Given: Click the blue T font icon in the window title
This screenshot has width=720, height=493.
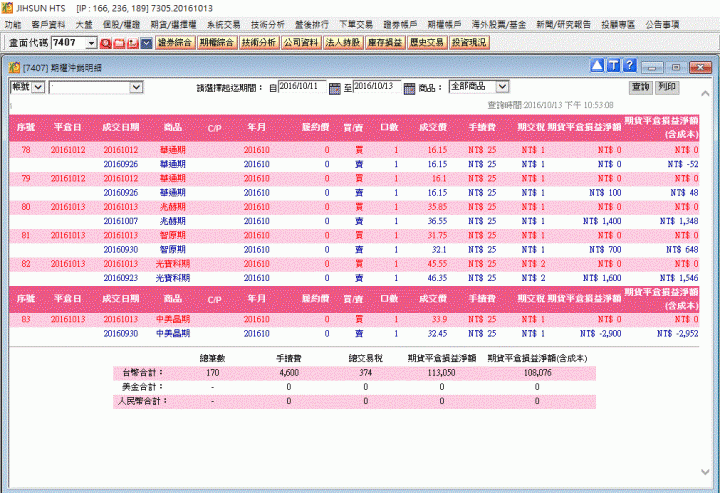Looking at the screenshot, I should coord(613,66).
